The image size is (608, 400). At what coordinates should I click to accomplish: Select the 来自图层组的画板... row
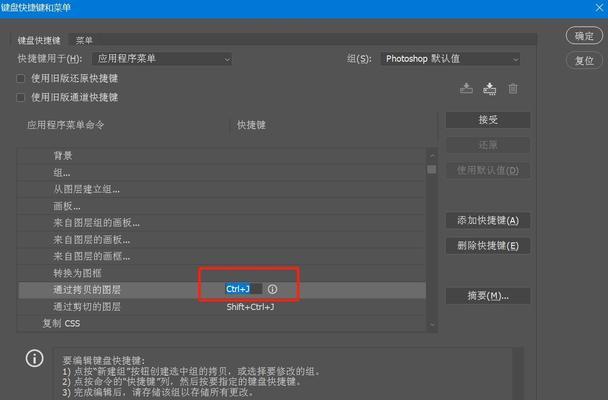click(x=222, y=223)
